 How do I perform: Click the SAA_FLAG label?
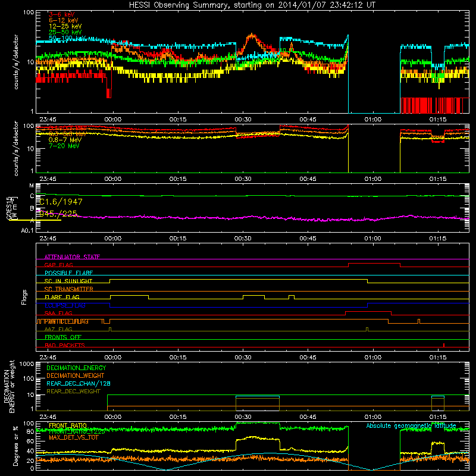(x=58, y=314)
